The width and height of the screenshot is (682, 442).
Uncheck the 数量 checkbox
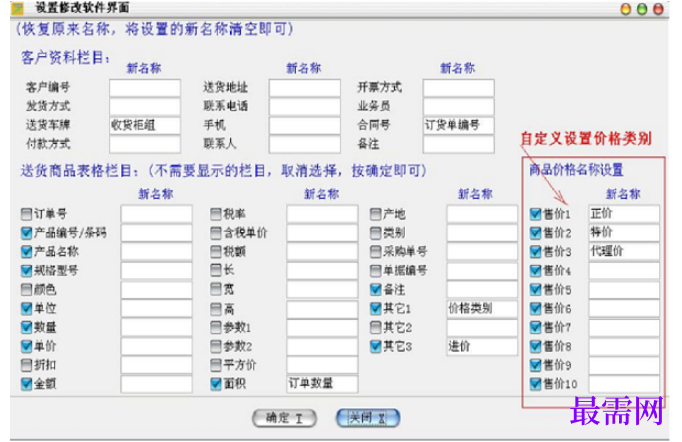27,327
